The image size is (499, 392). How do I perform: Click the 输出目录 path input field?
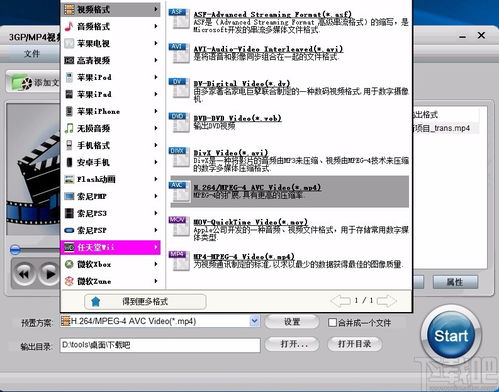click(x=160, y=345)
